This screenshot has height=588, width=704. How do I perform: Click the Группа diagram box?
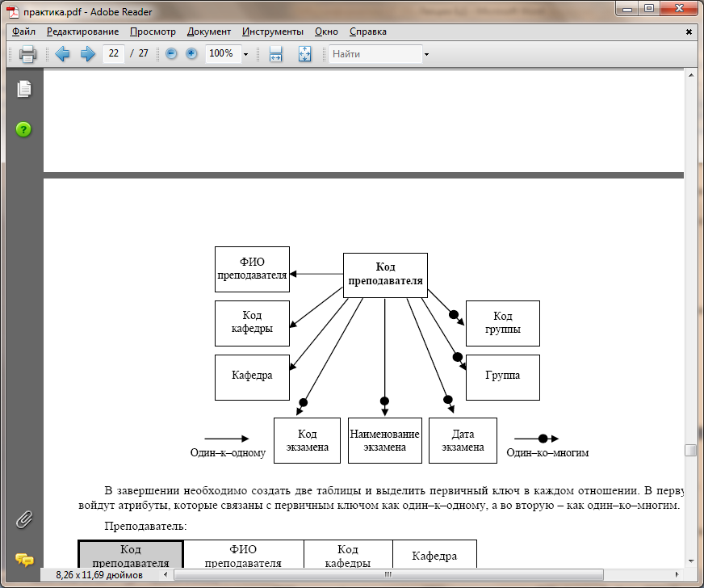(x=503, y=377)
